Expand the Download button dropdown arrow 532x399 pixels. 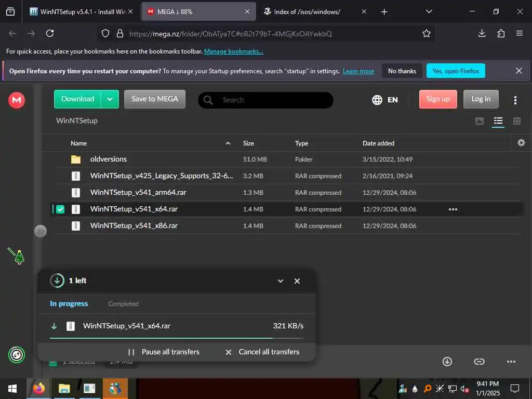(x=110, y=99)
